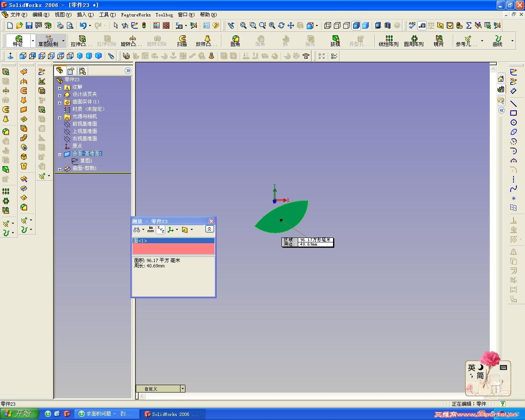Collapse the Measure dialog results panel
The height and width of the screenshot is (420, 525).
coord(209,229)
